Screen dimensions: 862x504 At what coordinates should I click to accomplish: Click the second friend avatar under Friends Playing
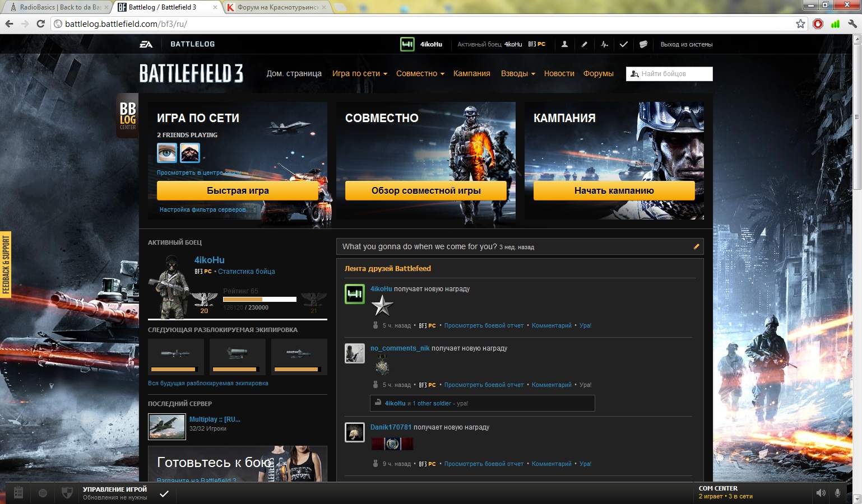(x=189, y=153)
